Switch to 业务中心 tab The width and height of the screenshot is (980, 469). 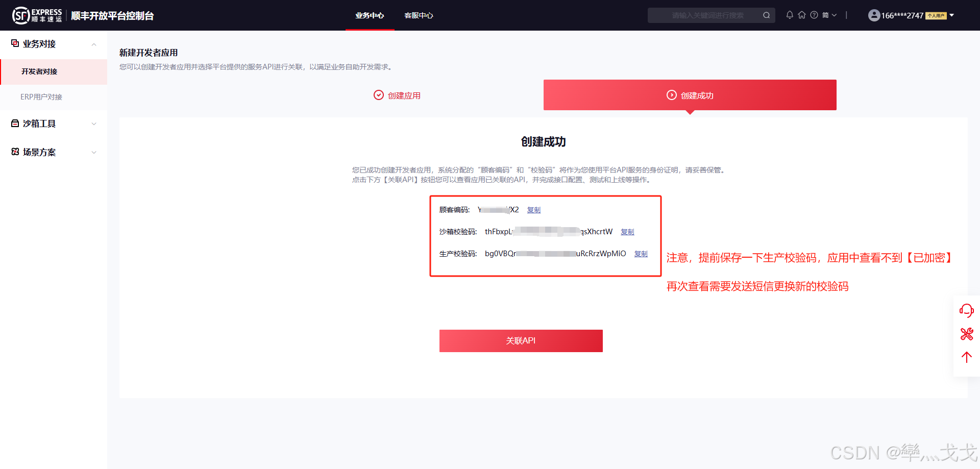click(370, 15)
